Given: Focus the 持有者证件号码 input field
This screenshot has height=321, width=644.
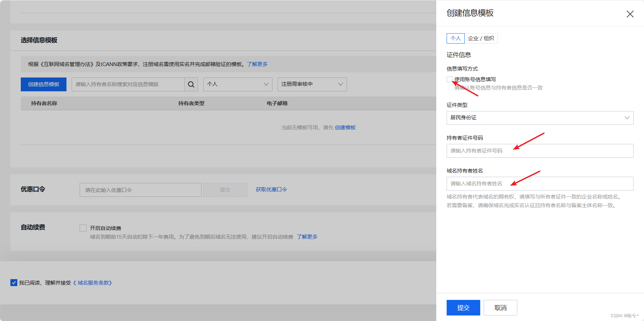Looking at the screenshot, I should coord(540,151).
